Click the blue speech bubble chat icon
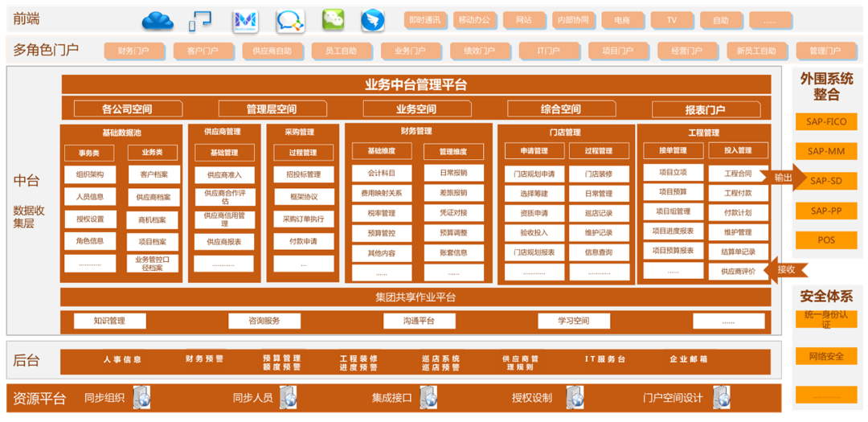The height and width of the screenshot is (422, 868). tap(290, 21)
